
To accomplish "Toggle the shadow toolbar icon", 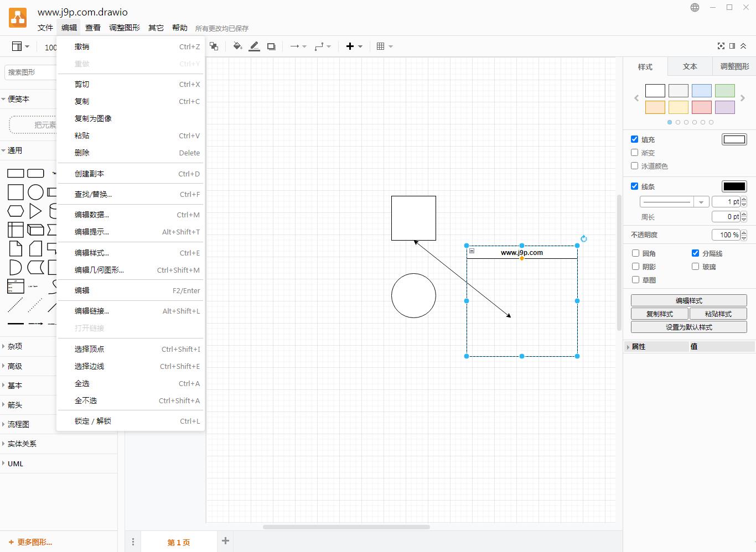I will 271,46.
